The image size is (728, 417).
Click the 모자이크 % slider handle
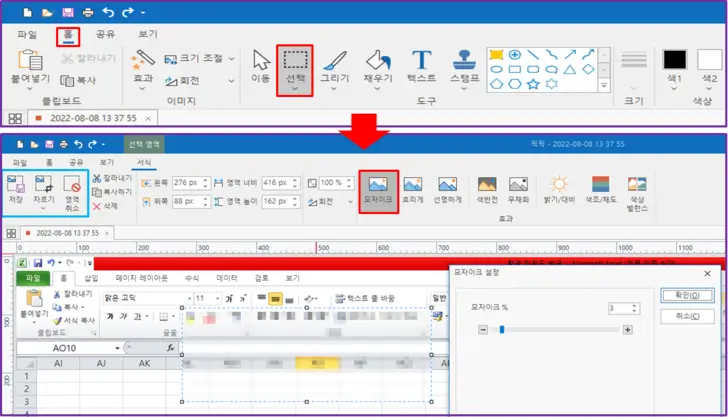click(502, 330)
